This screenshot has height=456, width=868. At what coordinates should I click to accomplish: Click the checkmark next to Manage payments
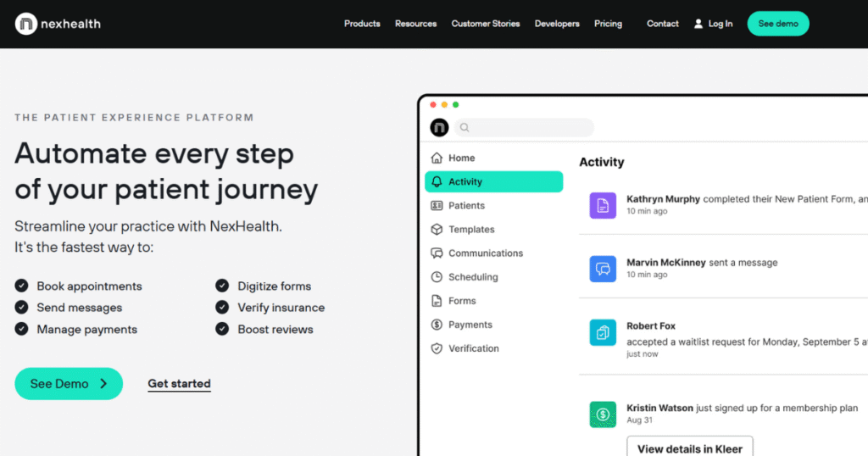[21, 329]
